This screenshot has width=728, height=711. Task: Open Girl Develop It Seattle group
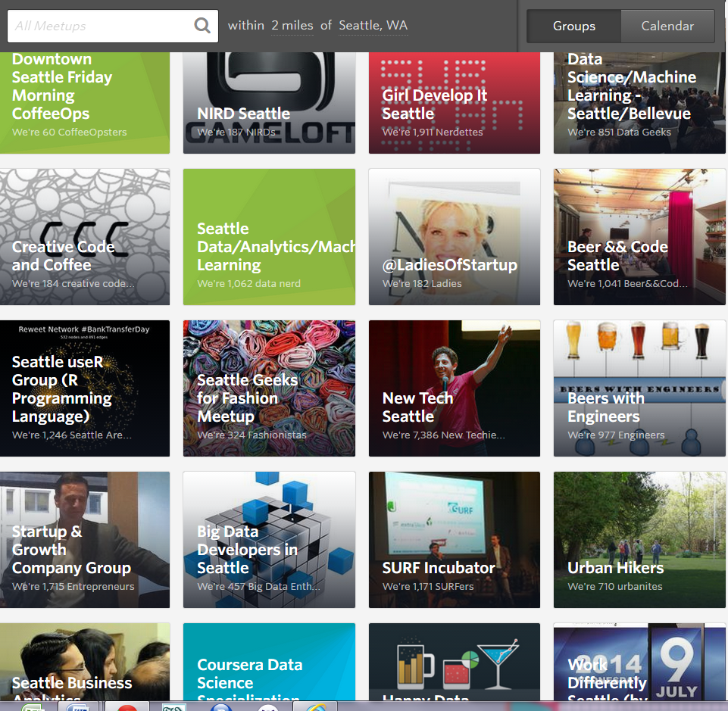click(x=454, y=102)
